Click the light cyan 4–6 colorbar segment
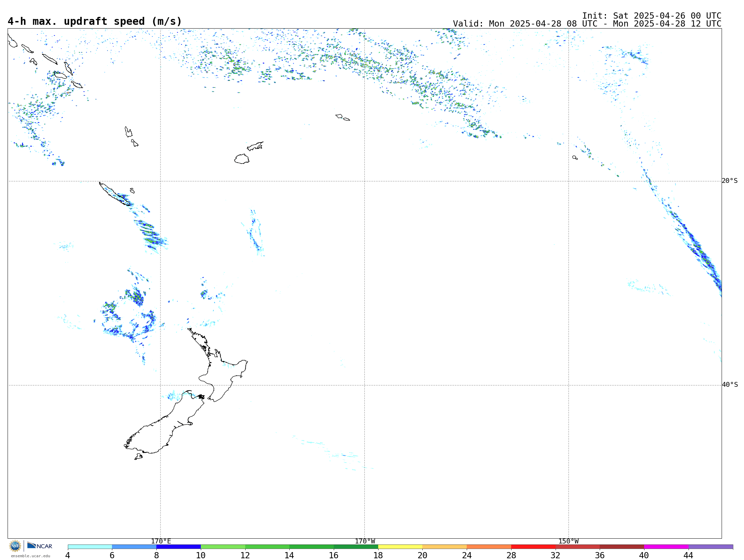 (x=90, y=547)
